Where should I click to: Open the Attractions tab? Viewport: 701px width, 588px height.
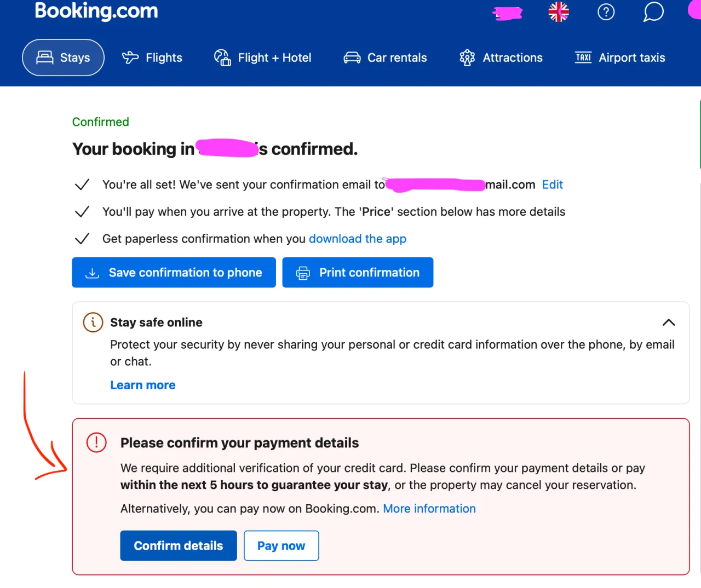pos(501,57)
